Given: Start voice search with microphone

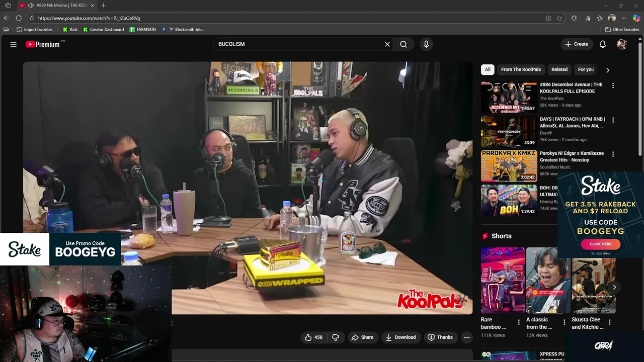Looking at the screenshot, I should point(426,44).
